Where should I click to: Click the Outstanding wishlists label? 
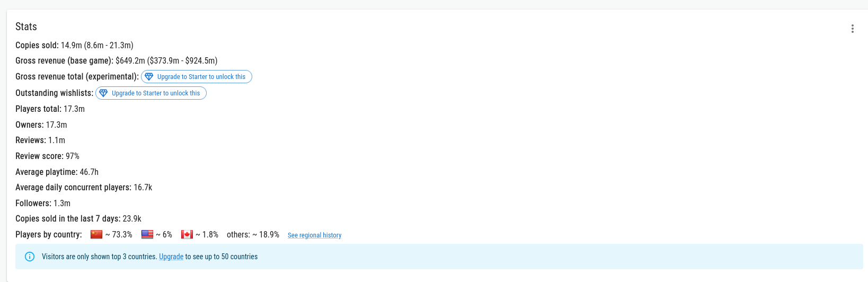click(x=54, y=93)
